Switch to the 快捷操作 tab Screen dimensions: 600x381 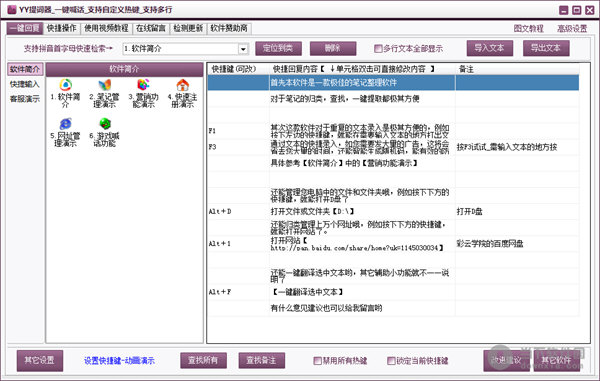click(62, 29)
